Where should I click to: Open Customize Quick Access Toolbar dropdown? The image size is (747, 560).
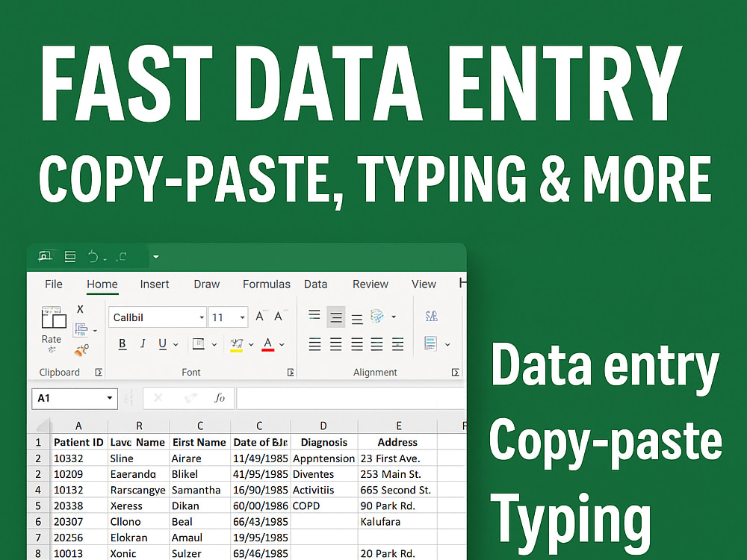coord(156,257)
